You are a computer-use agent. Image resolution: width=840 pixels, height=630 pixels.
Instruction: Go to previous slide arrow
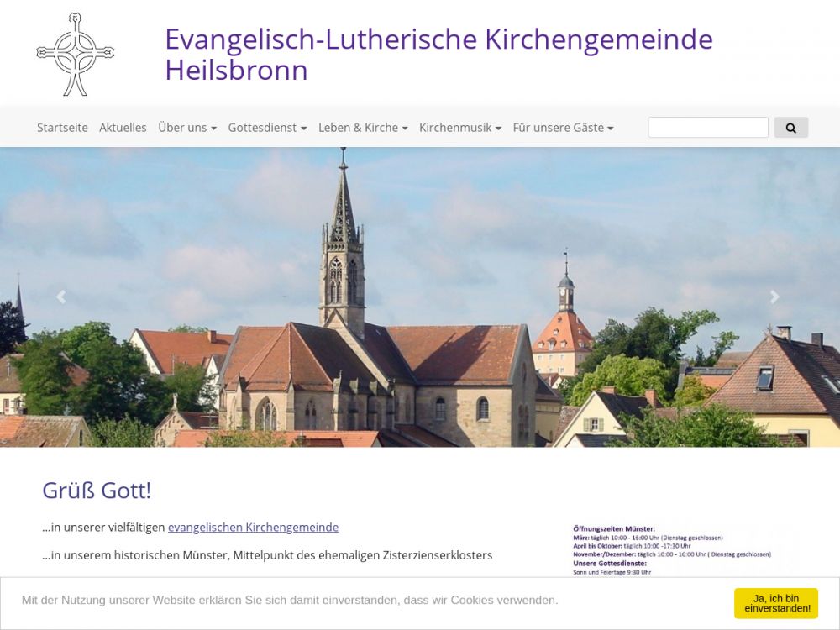60,297
